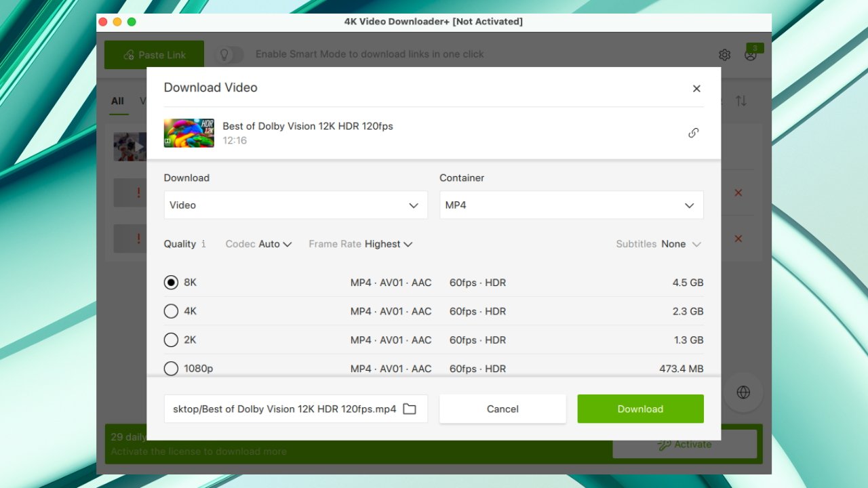Click the video thumbnail in dialog
This screenshot has height=488, width=868.
189,133
